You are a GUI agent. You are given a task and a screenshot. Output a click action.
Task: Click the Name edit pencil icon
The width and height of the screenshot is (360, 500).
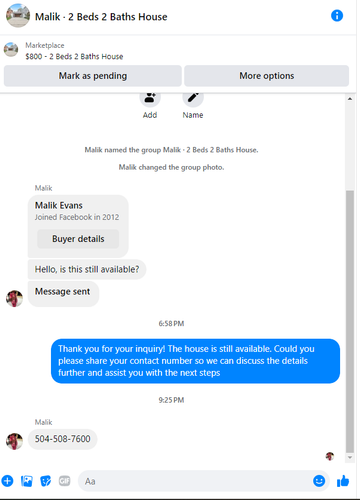193,97
